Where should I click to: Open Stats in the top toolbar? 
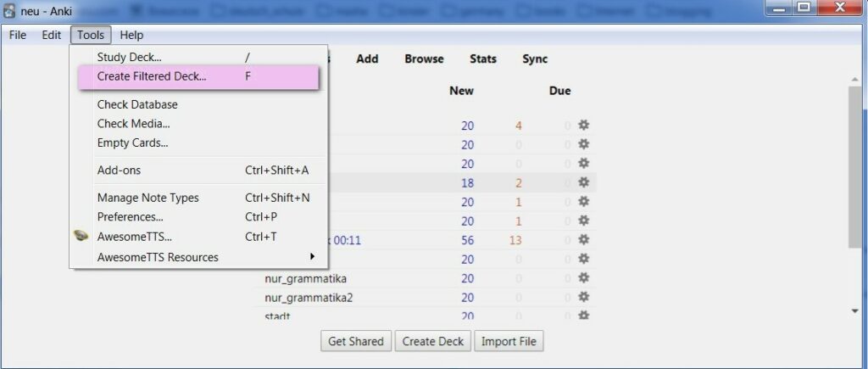tap(483, 59)
